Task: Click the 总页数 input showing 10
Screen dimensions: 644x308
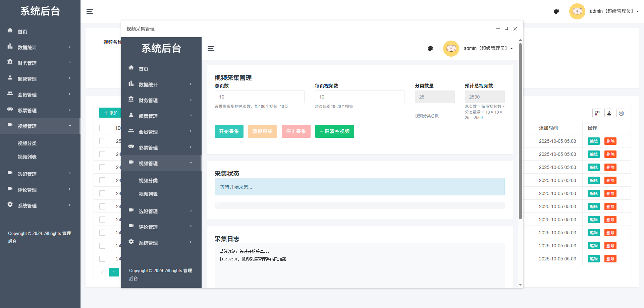Action: click(259, 97)
